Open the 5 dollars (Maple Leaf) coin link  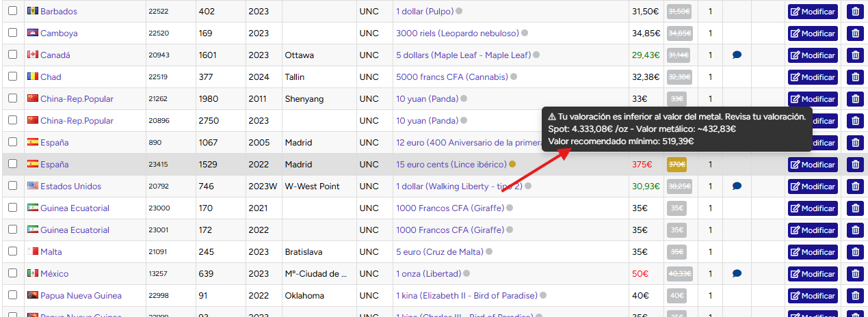463,55
